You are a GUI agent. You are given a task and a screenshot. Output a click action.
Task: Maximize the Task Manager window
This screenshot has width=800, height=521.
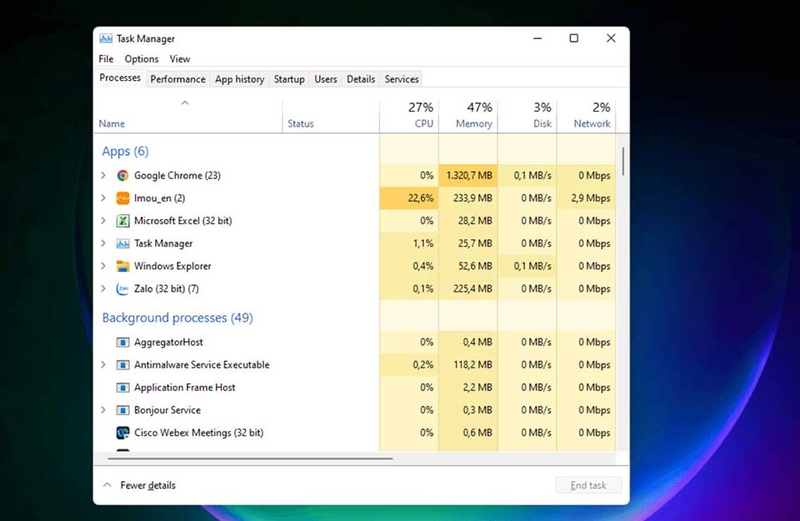point(574,38)
